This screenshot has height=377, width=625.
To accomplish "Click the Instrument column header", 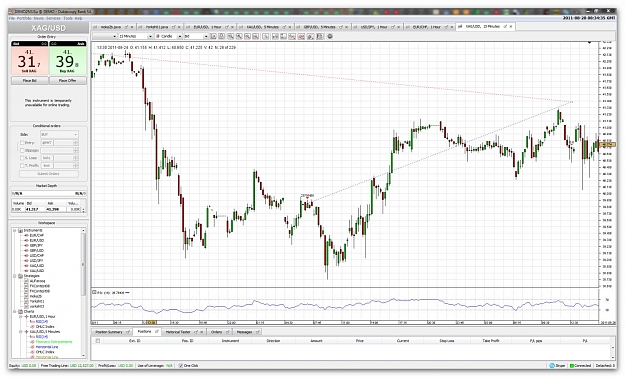I will click(230, 341).
